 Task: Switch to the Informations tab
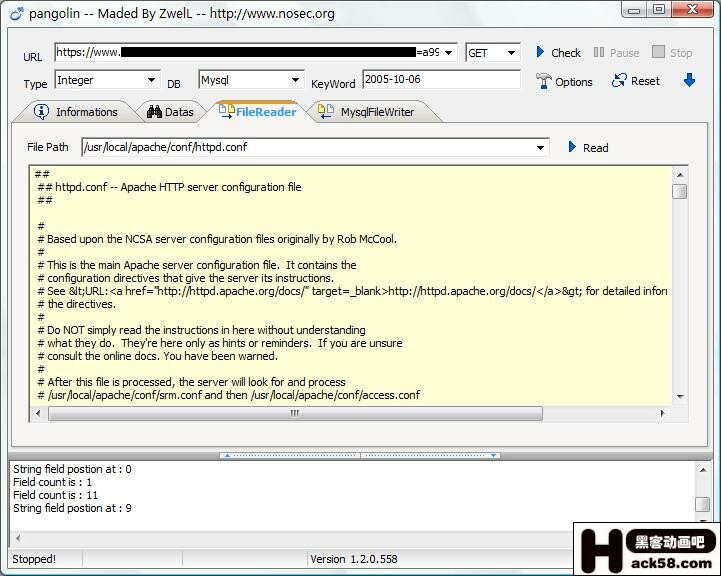pyautogui.click(x=76, y=112)
